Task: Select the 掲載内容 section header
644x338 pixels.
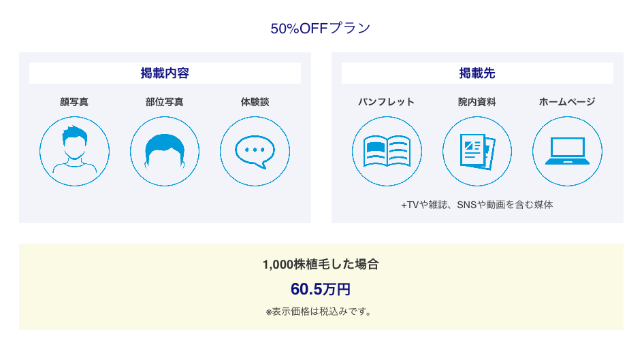Action: click(x=165, y=73)
